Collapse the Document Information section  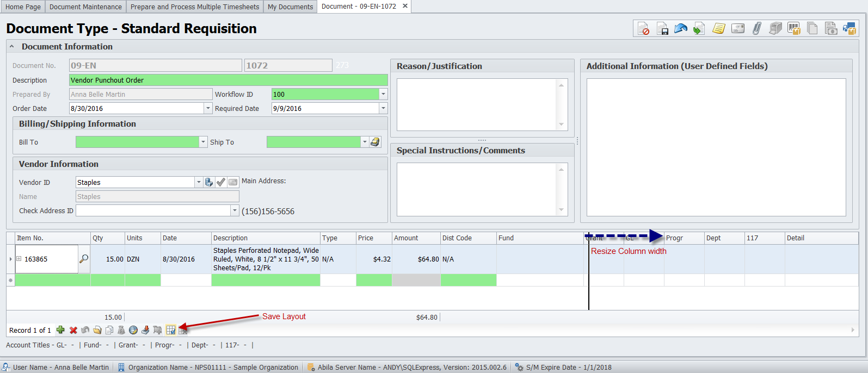point(11,47)
